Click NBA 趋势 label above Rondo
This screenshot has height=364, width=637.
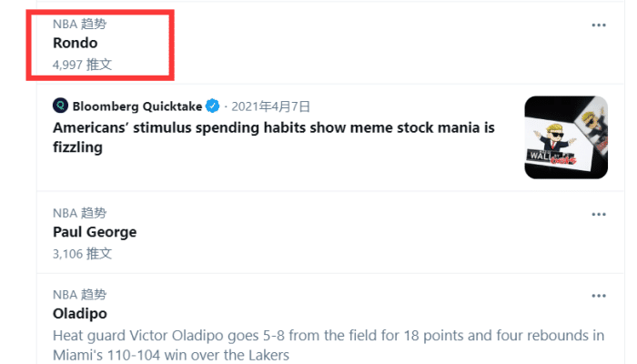(x=79, y=25)
